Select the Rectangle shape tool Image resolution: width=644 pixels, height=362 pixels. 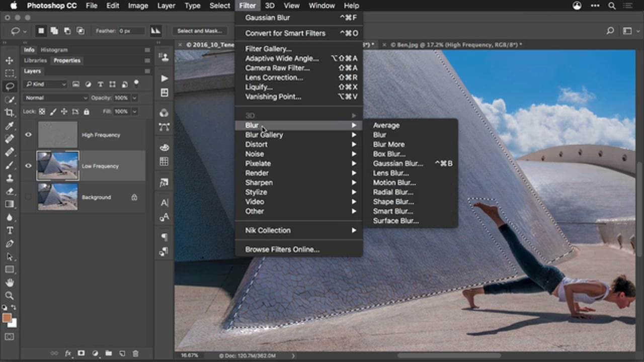point(10,269)
